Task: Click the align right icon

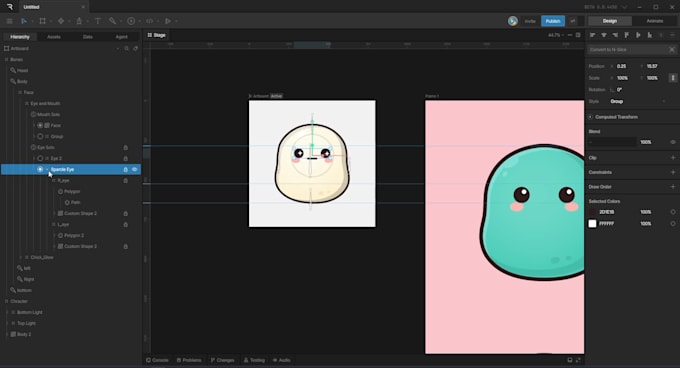Action: (x=615, y=35)
